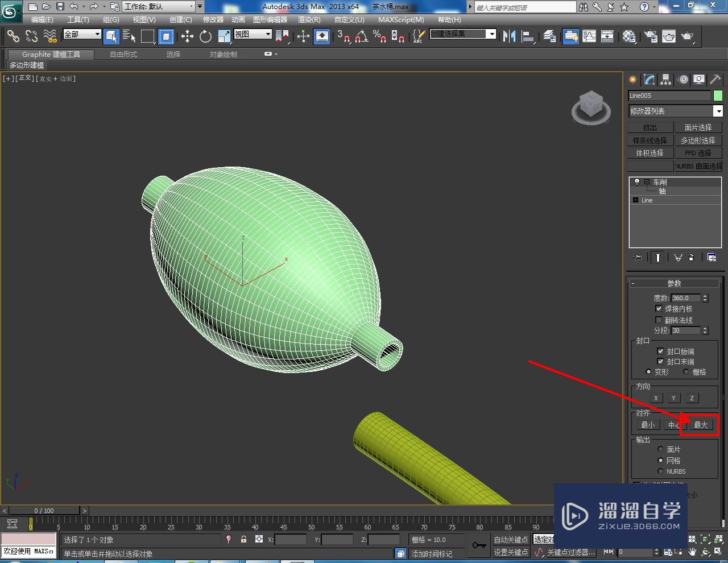This screenshot has height=563, width=728.
Task: Click the Align tool icon
Action: 528,36
